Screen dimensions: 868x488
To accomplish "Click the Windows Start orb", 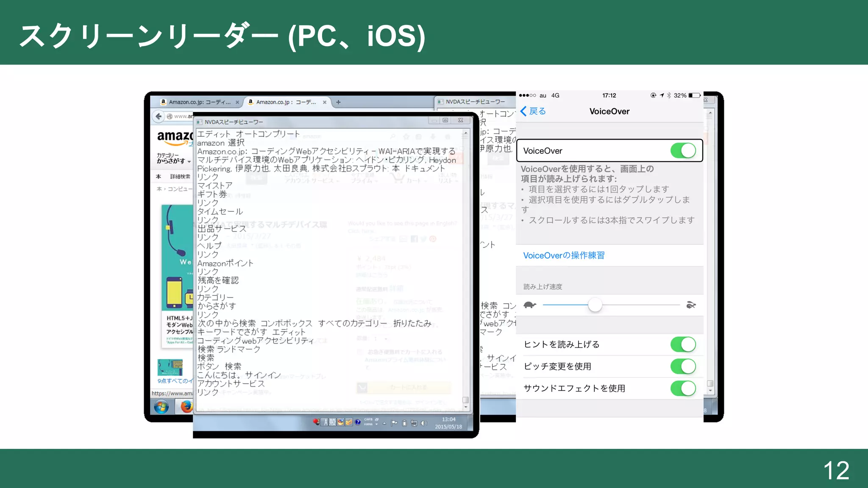I will click(x=161, y=407).
